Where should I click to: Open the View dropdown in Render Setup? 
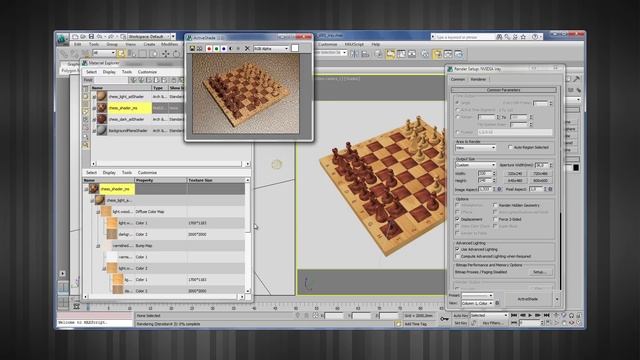coord(477,303)
